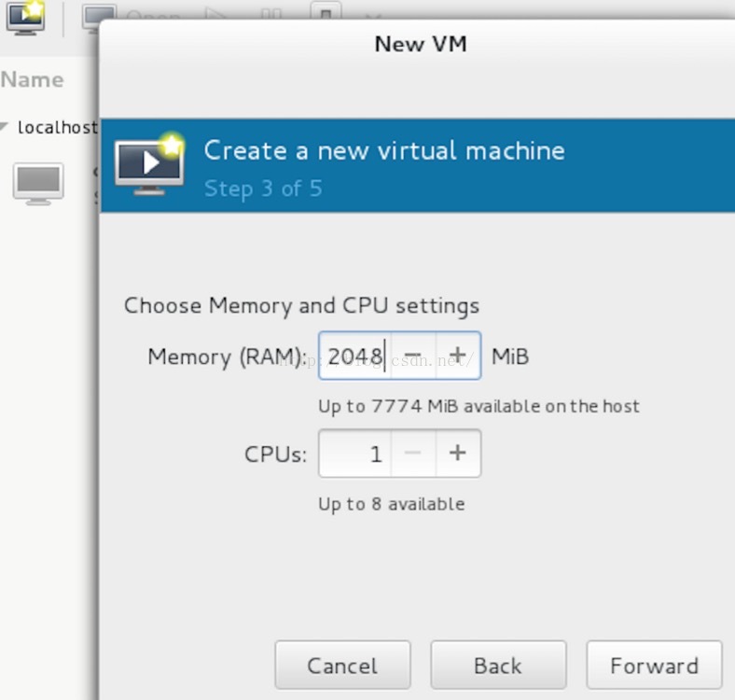Click 'Choose Memory and CPU settings' heading
Viewport: 735px width, 700px height.
[301, 305]
